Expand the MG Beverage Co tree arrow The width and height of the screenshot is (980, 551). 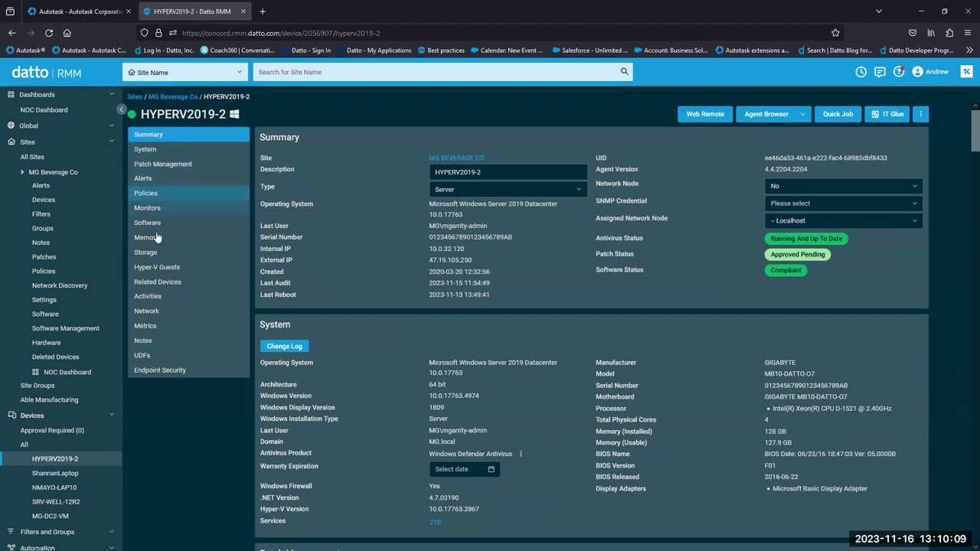tap(22, 172)
